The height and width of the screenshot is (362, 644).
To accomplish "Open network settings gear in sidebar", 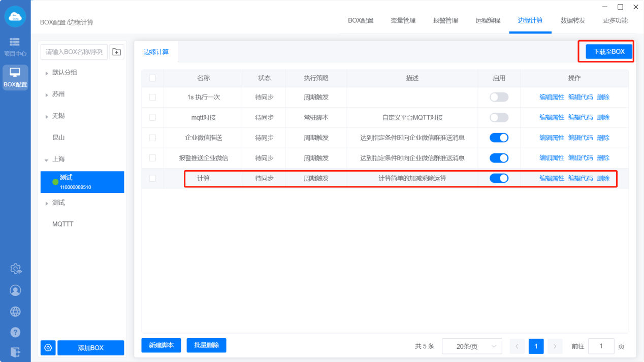I will pyautogui.click(x=16, y=269).
